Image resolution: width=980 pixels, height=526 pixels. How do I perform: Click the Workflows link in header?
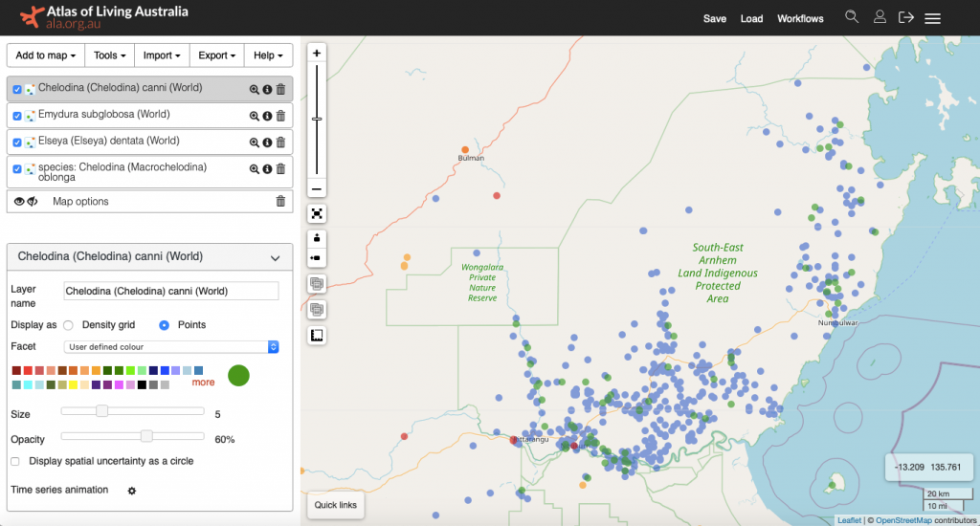click(800, 19)
